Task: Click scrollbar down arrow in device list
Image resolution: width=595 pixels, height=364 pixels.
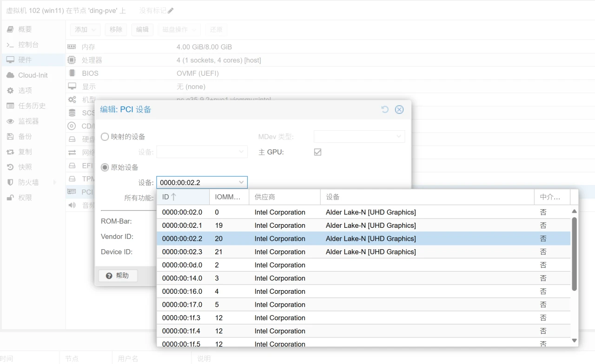Action: point(574,341)
